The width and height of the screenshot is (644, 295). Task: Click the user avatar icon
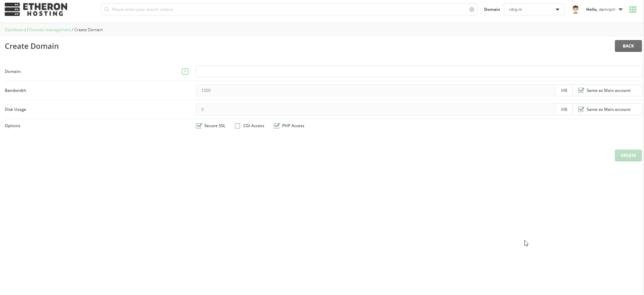(x=575, y=9)
